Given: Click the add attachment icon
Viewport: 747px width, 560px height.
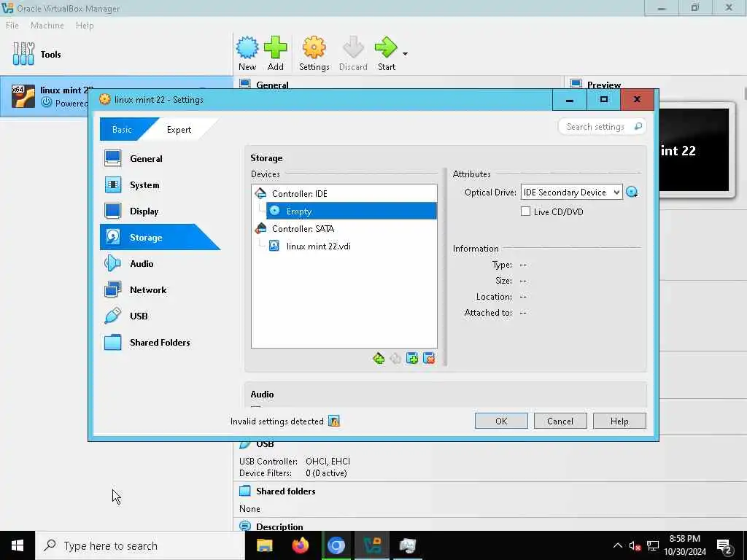Looking at the screenshot, I should 412,359.
